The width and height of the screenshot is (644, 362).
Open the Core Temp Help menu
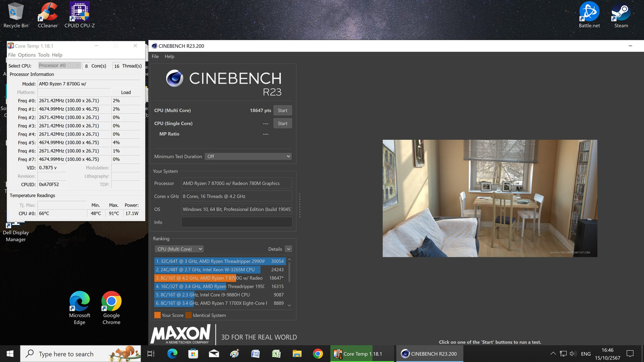[57, 55]
